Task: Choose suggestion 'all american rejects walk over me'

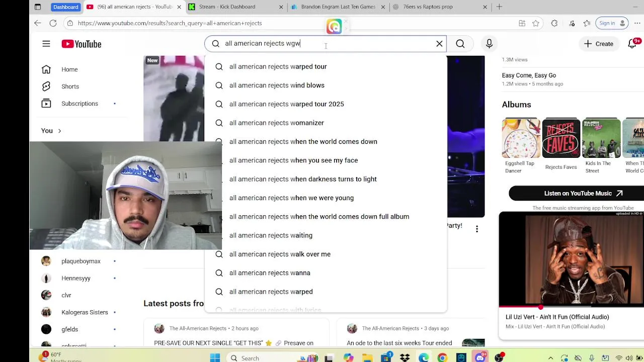Action: pyautogui.click(x=326, y=254)
